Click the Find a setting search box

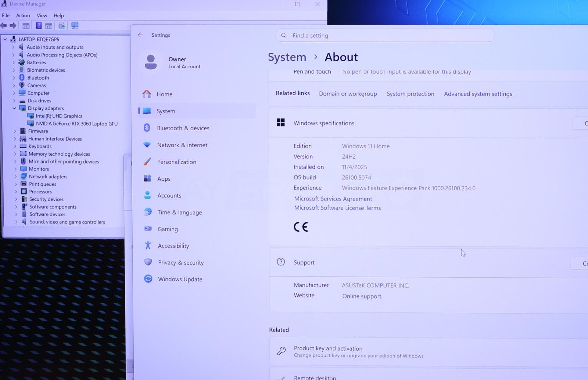(x=385, y=36)
